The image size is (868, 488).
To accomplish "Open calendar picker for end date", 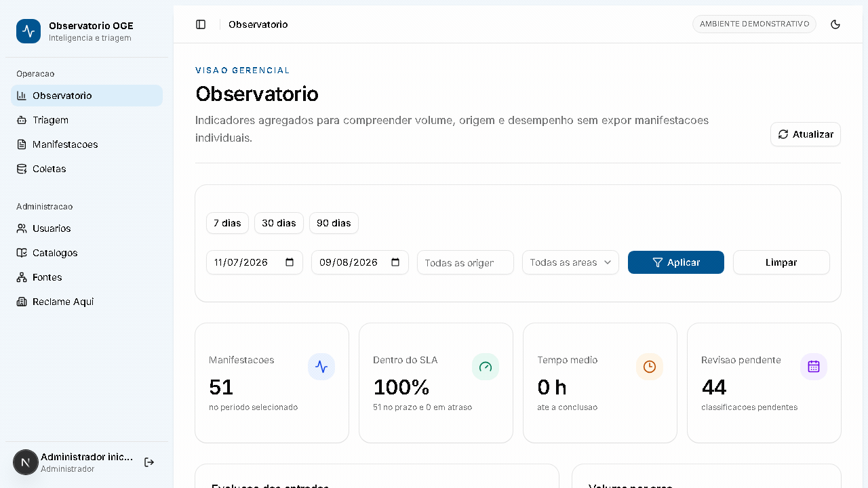I will click(x=395, y=262).
